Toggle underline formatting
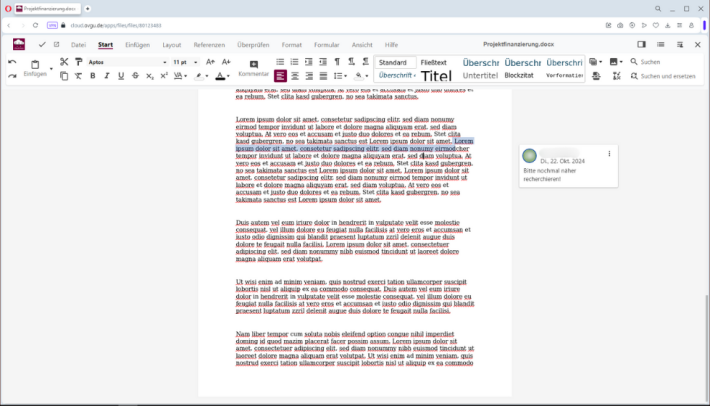The image size is (710, 406). pos(121,76)
